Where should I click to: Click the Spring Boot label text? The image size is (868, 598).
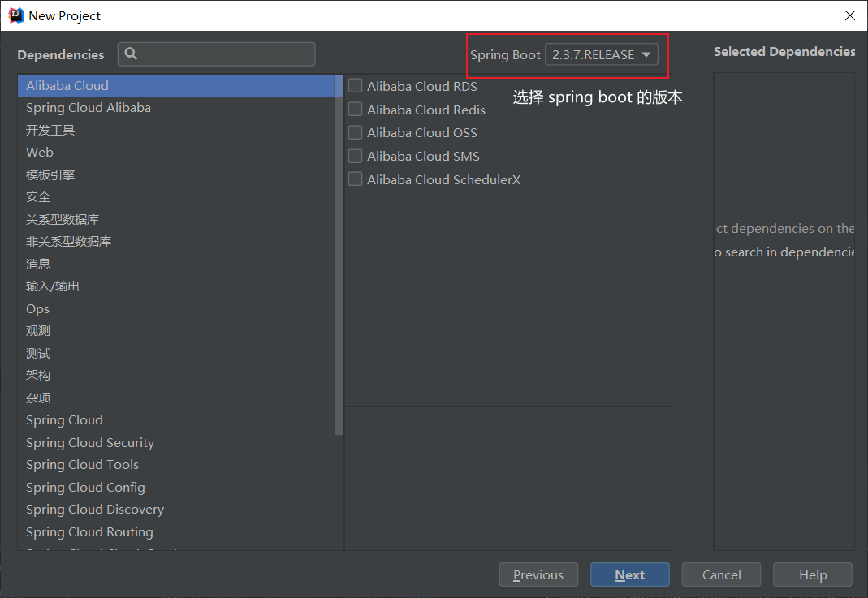505,54
